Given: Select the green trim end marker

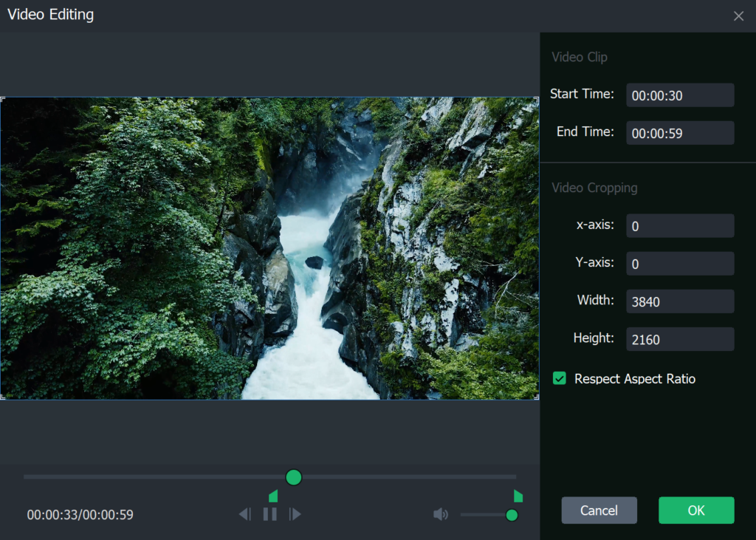Looking at the screenshot, I should coord(518,496).
